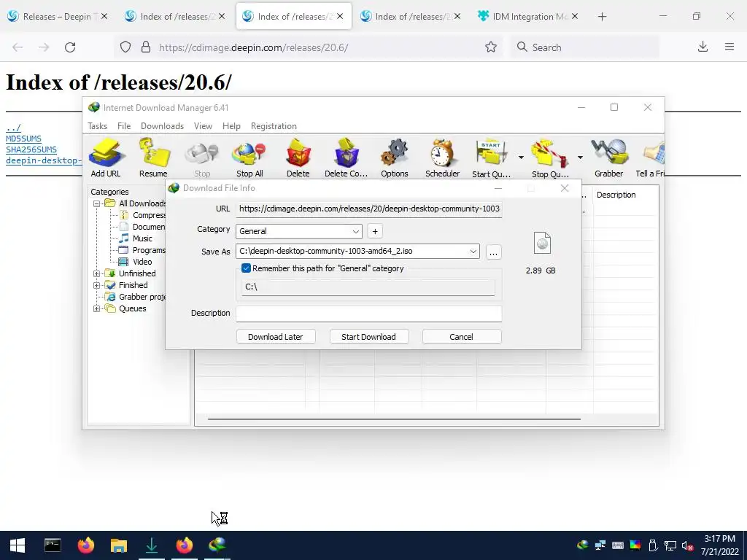Open Stop Queue dropdown arrow
Viewport: 747px width, 560px height.
tap(580, 157)
